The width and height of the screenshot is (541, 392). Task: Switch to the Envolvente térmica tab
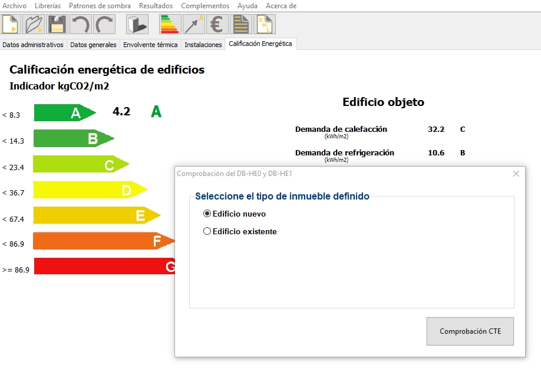[x=150, y=45]
